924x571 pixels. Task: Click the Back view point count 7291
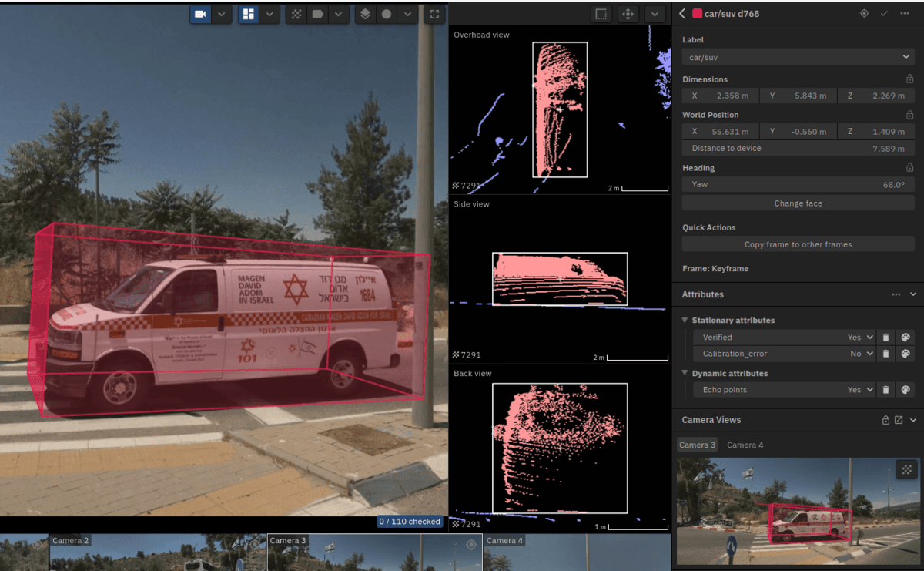point(467,525)
